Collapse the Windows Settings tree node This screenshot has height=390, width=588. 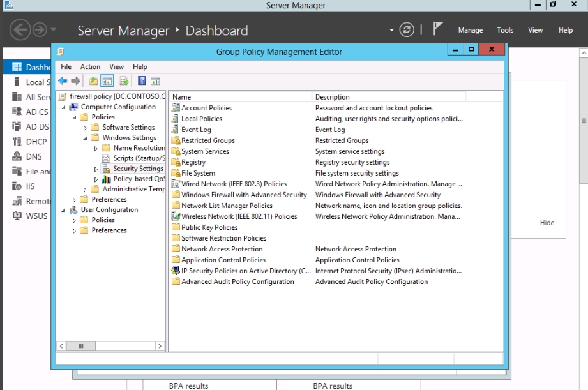pyautogui.click(x=85, y=138)
